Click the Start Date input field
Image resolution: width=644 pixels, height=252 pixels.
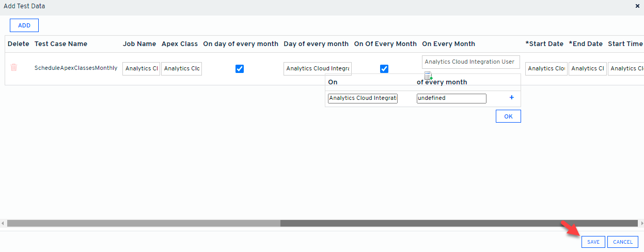tap(546, 69)
